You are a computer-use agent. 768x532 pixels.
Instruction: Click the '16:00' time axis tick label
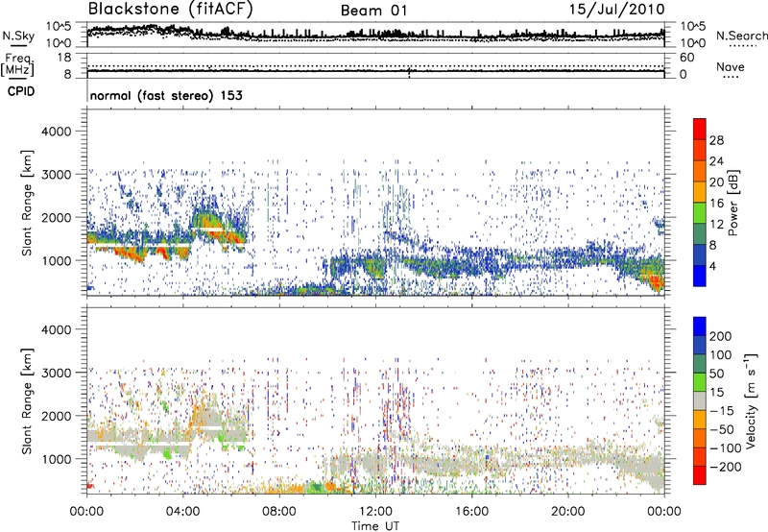coord(471,512)
